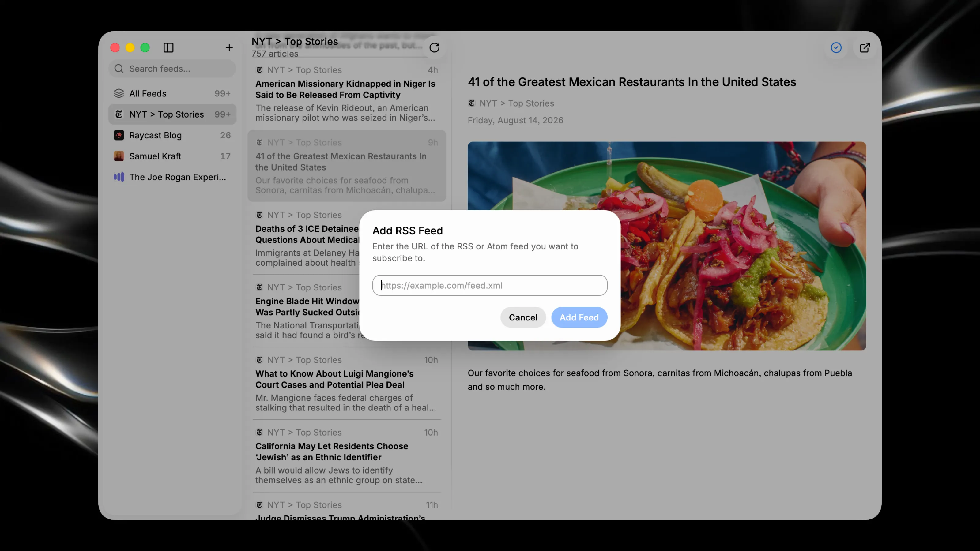Open article in browser icon

(x=865, y=47)
